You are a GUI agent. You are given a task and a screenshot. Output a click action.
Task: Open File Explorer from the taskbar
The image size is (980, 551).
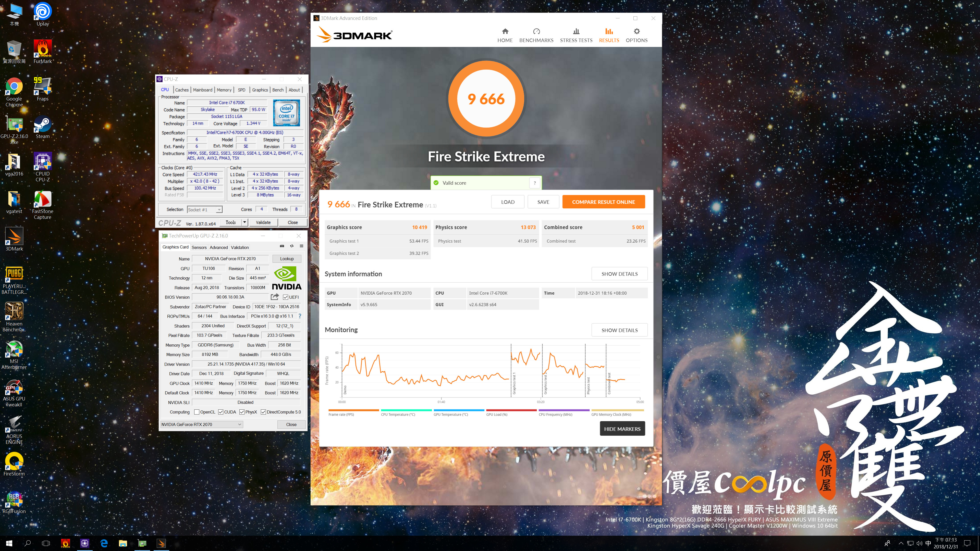122,543
